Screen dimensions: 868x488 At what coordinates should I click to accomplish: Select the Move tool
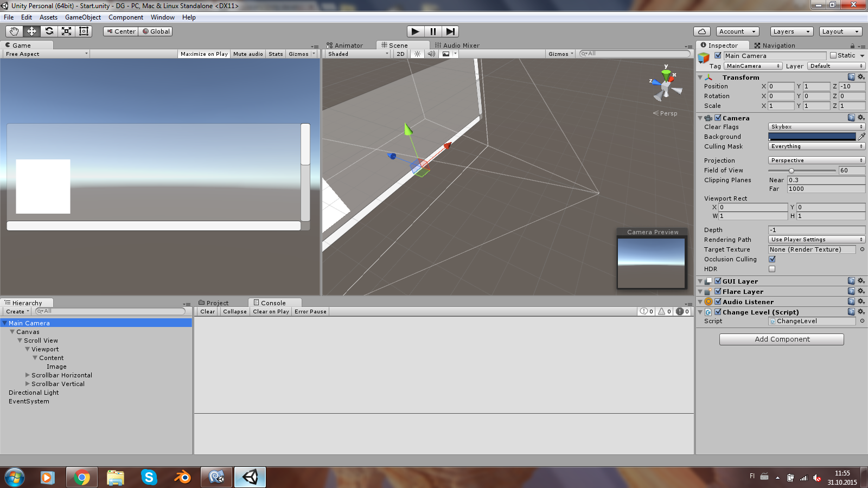tap(31, 31)
